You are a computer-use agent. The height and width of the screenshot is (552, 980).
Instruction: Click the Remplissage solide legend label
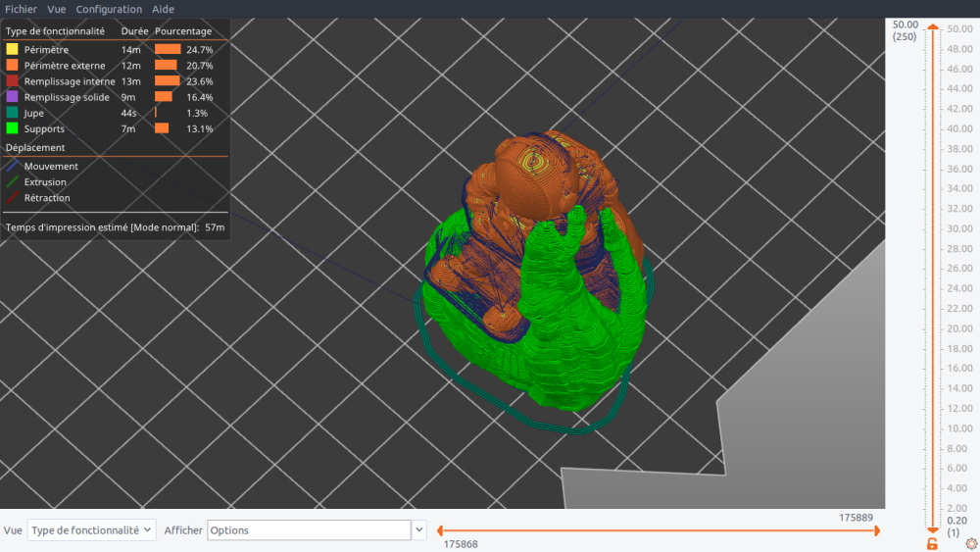67,97
